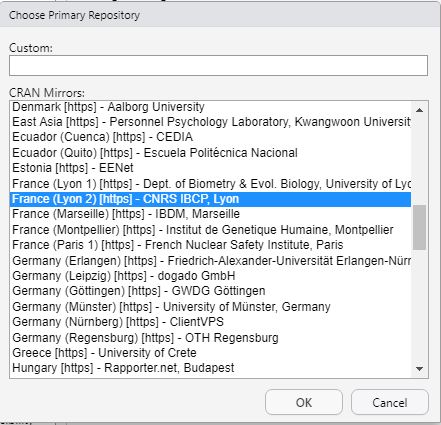Screen dimensions: 441x425
Task: Select Germany (Leipzig) dogado GmbH mirror
Action: 210,276
